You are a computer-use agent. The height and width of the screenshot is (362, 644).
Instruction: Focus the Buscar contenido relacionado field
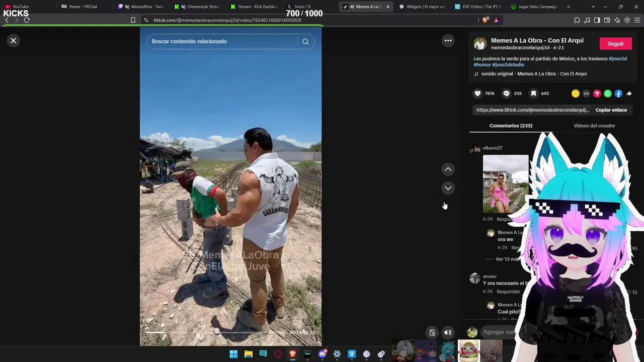(x=225, y=42)
